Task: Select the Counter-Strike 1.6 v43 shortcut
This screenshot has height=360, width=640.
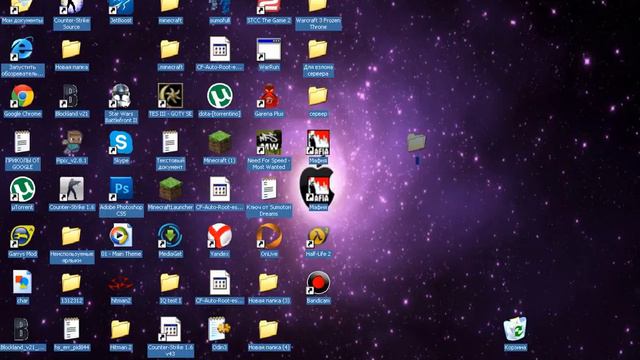Action: coord(170,329)
